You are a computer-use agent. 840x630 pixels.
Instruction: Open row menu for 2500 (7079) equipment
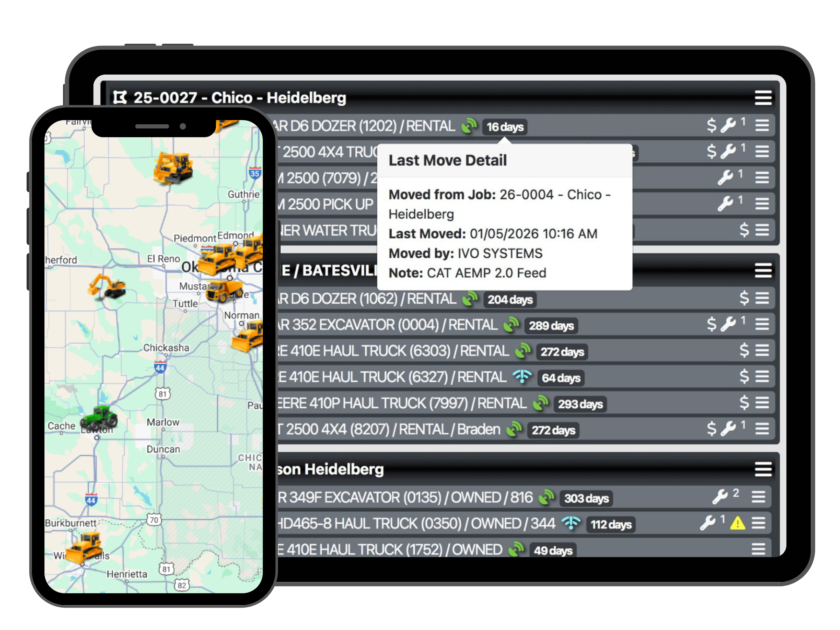click(762, 177)
